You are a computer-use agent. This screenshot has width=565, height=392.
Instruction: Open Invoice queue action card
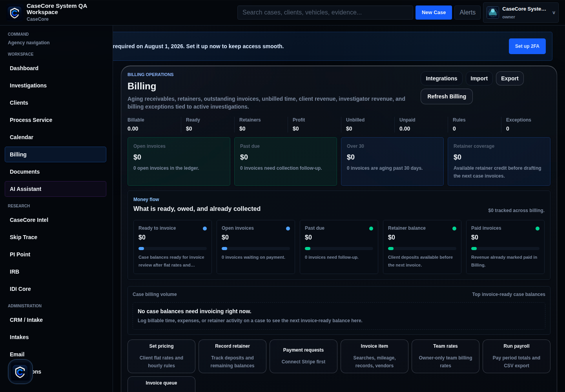click(161, 384)
